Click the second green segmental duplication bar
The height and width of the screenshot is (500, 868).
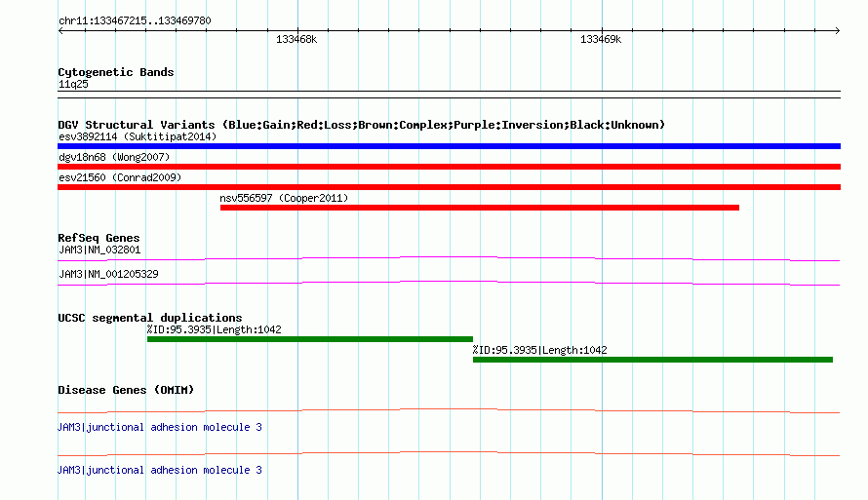[x=652, y=360]
